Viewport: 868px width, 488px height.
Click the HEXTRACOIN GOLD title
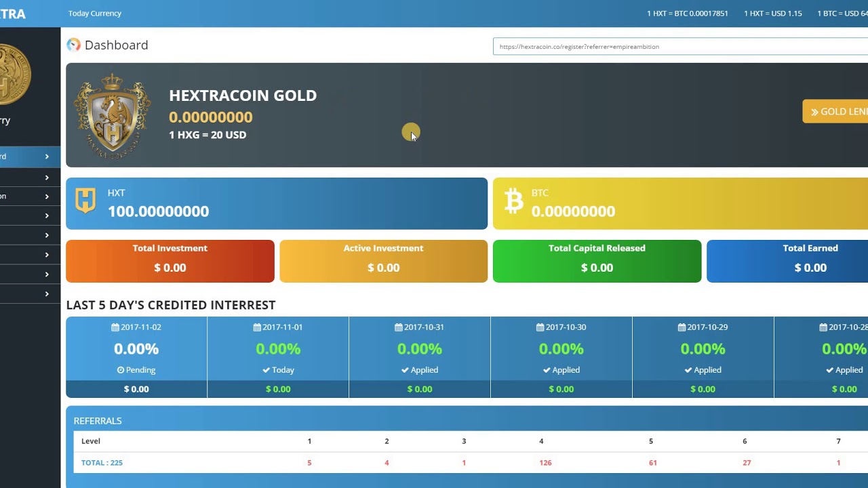(x=243, y=96)
